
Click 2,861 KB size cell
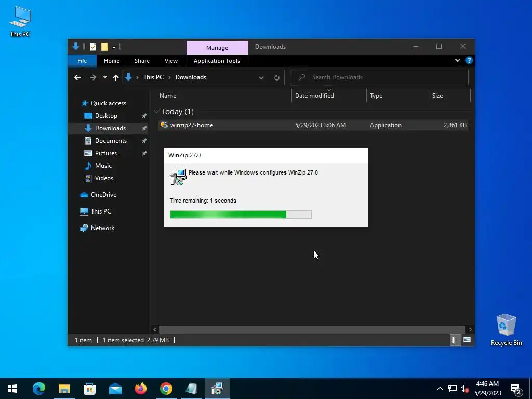(x=455, y=125)
